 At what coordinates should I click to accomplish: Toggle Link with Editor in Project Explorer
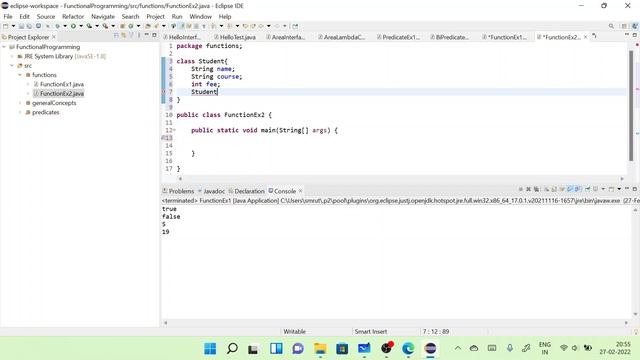tap(123, 36)
